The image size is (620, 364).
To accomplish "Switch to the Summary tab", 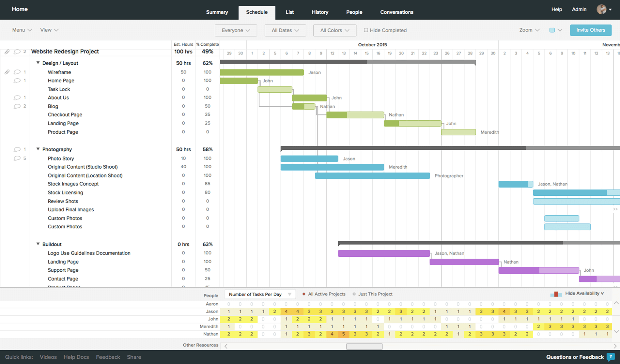I will pyautogui.click(x=217, y=12).
